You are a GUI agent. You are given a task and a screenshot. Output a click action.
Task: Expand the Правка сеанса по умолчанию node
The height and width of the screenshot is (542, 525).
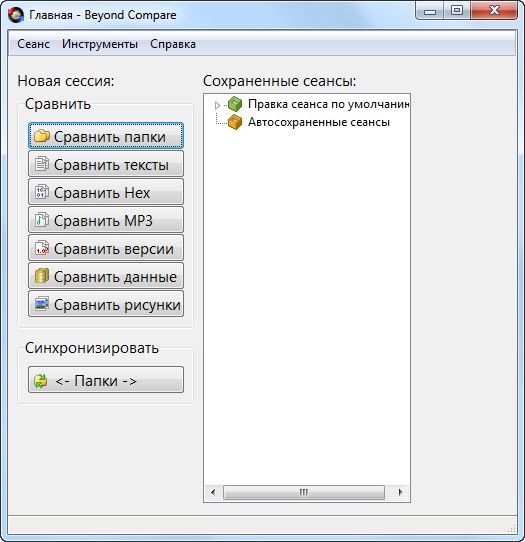point(217,105)
